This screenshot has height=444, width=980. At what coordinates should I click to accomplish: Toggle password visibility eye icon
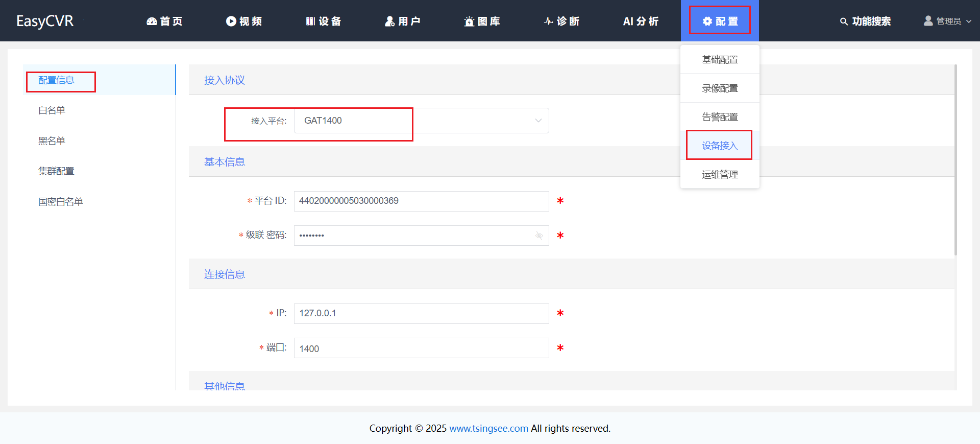click(539, 236)
